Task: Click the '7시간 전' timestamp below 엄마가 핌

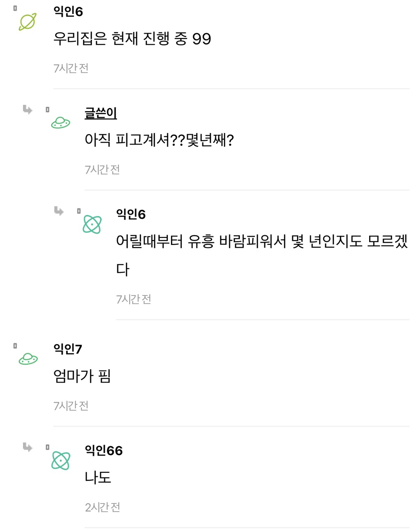Action: click(x=71, y=406)
